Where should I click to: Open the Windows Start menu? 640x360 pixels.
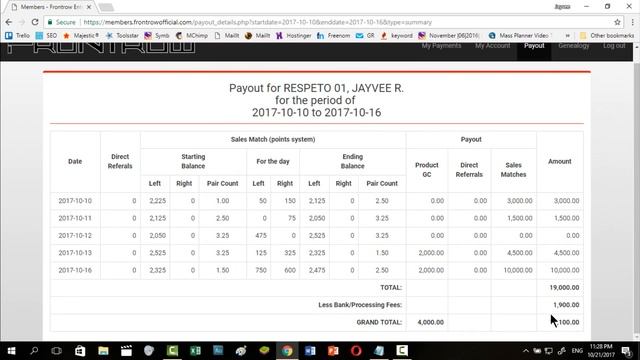click(11, 351)
